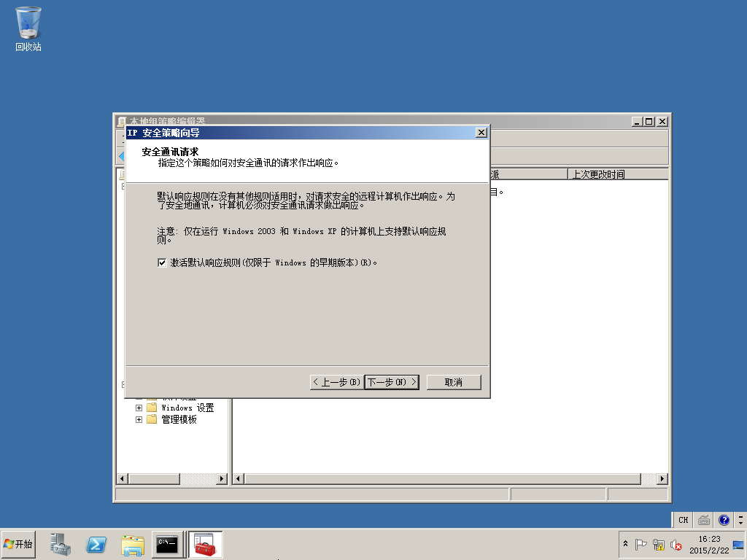The width and height of the screenshot is (747, 560).
Task: Minimize the Group Policy Editor window
Action: 637,122
